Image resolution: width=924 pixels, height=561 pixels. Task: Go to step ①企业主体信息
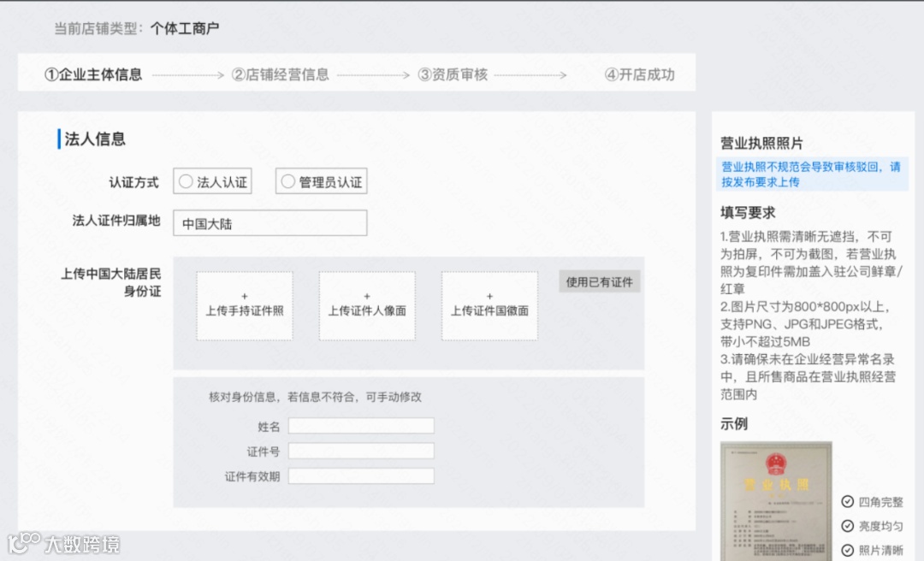pyautogui.click(x=93, y=74)
